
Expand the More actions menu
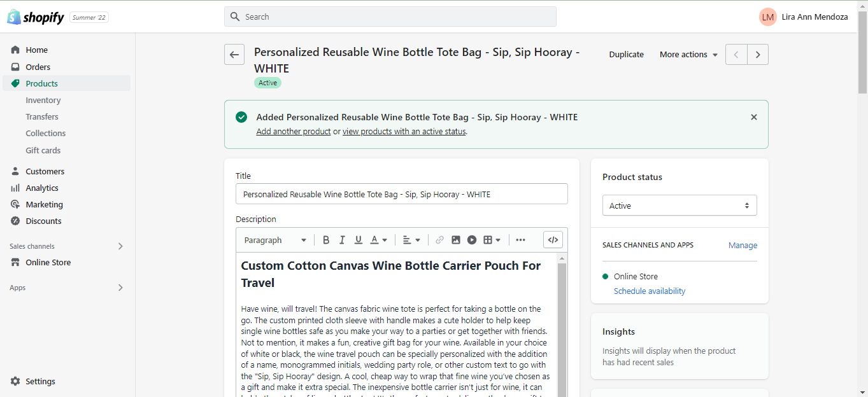point(688,55)
